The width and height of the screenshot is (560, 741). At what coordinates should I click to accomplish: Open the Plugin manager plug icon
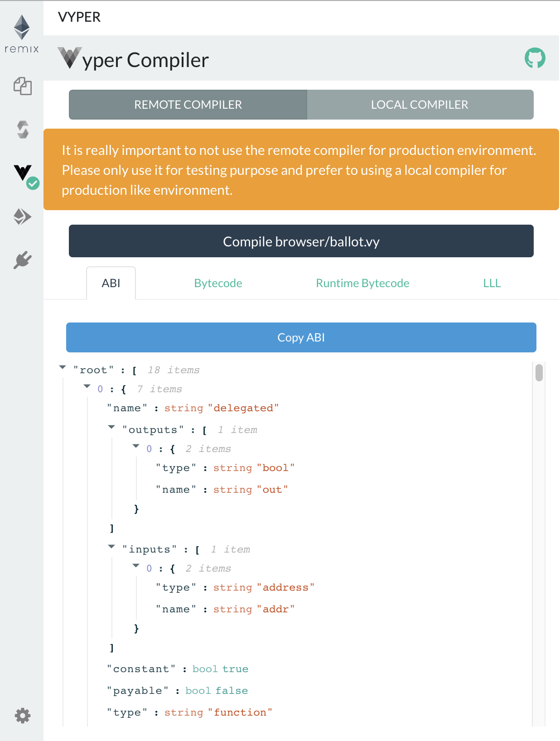(22, 260)
